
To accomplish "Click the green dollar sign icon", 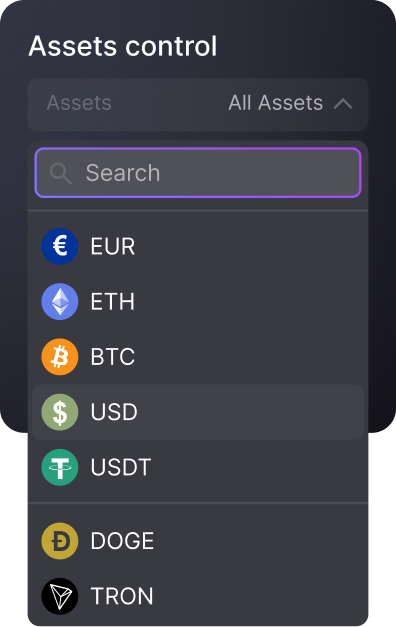I will coord(60,412).
